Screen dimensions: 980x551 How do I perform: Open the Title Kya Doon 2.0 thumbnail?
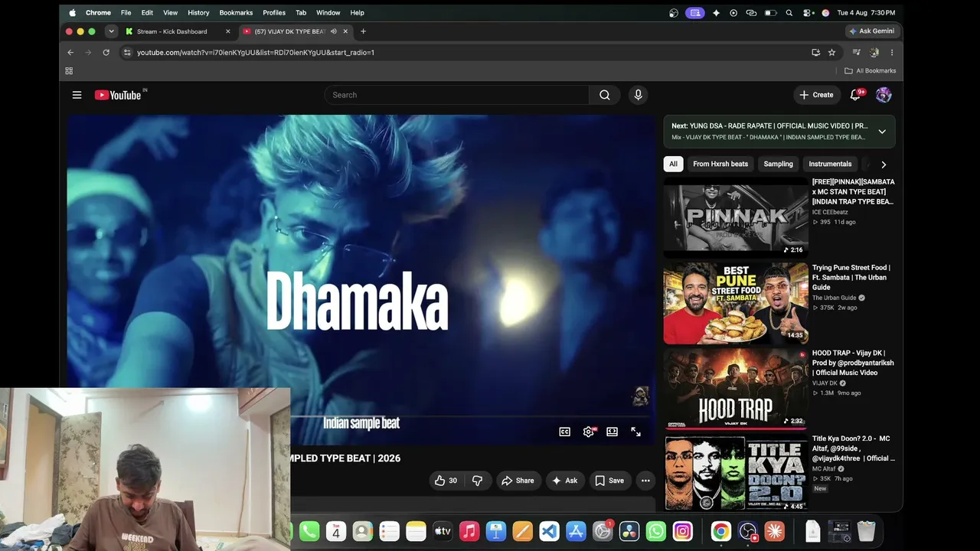pos(736,473)
